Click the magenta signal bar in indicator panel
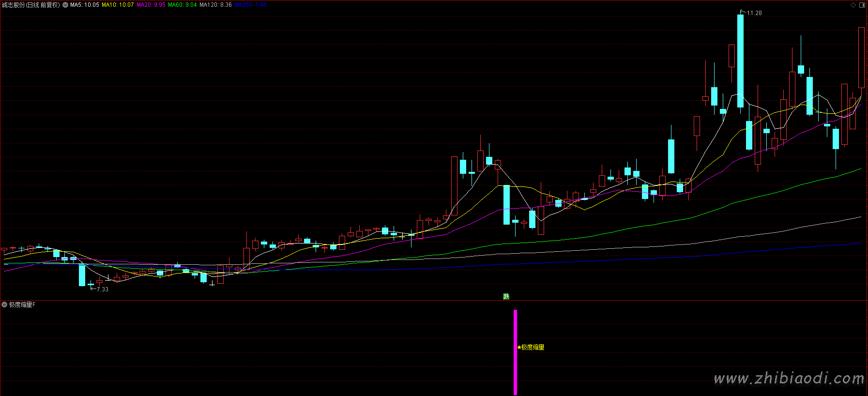868x396 pixels. 515,352
